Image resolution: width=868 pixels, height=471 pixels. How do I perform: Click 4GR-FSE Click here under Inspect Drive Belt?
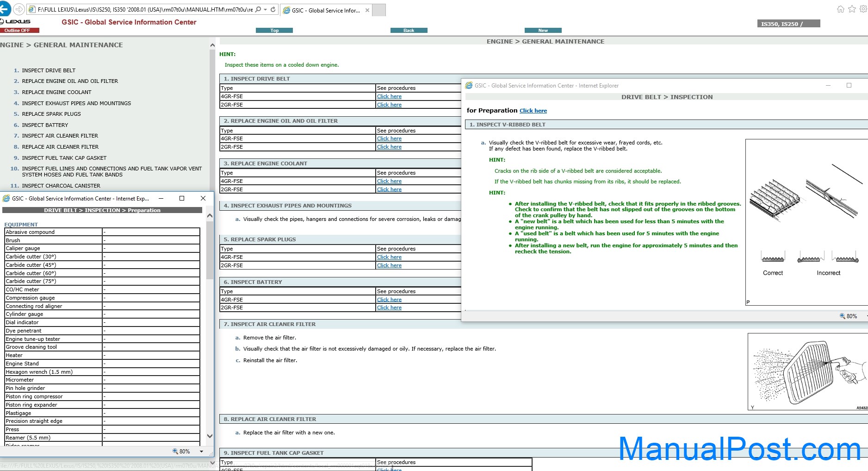point(389,96)
